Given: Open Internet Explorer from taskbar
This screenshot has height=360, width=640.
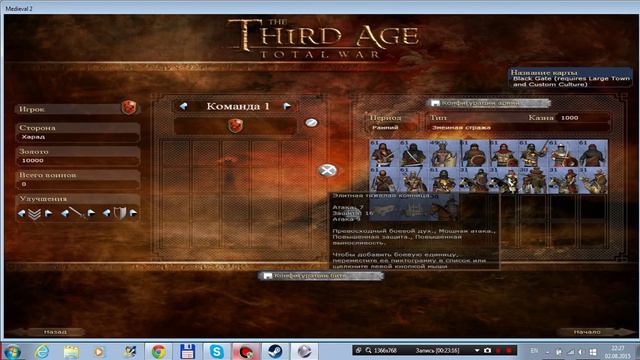Looking at the screenshot, I should point(42,351).
